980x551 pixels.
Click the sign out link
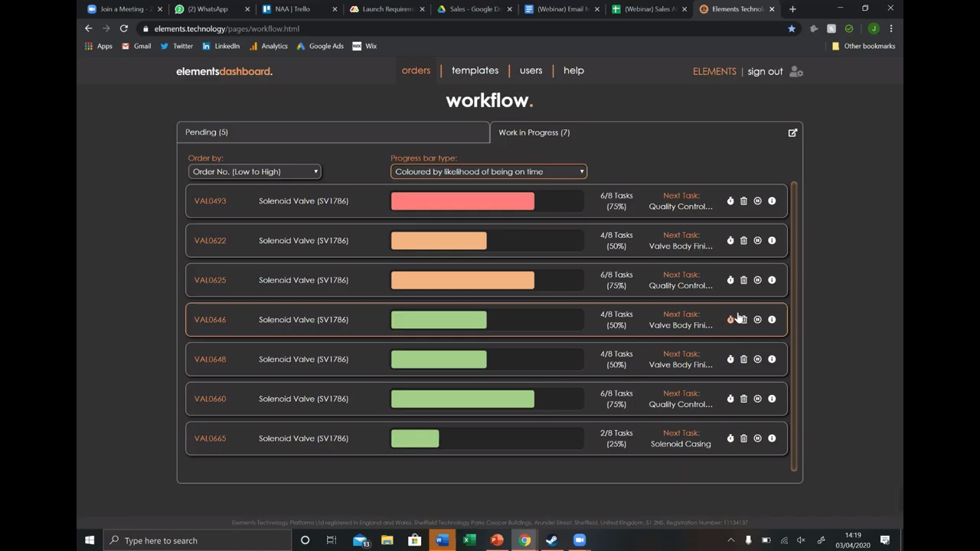point(765,71)
